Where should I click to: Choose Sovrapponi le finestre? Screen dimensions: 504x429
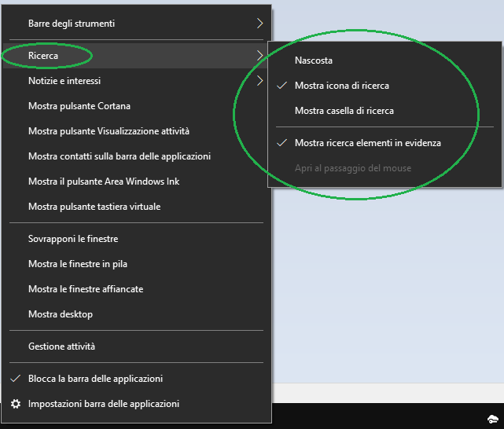click(137, 239)
